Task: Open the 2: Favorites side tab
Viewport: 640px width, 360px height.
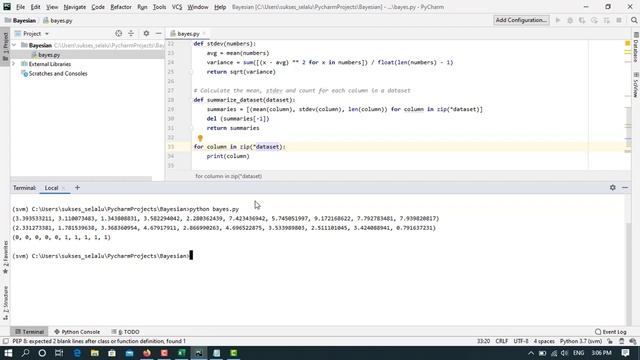Action: tap(5, 257)
